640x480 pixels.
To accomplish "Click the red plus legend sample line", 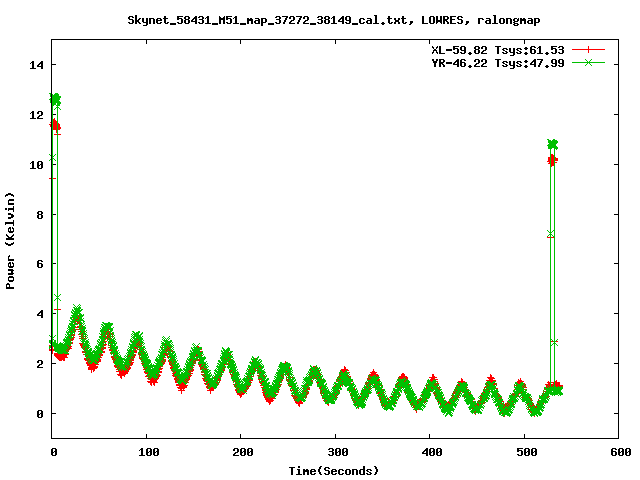I will click(x=588, y=50).
